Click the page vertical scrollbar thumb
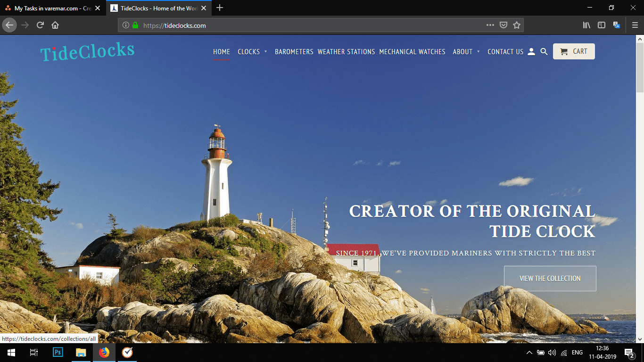This screenshot has height=362, width=644. 640,68
